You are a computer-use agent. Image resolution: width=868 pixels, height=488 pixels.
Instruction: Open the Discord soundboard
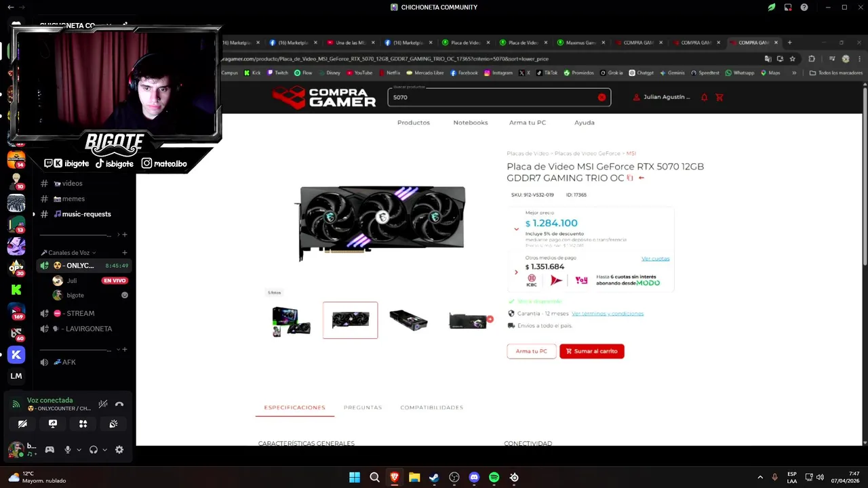click(x=113, y=424)
